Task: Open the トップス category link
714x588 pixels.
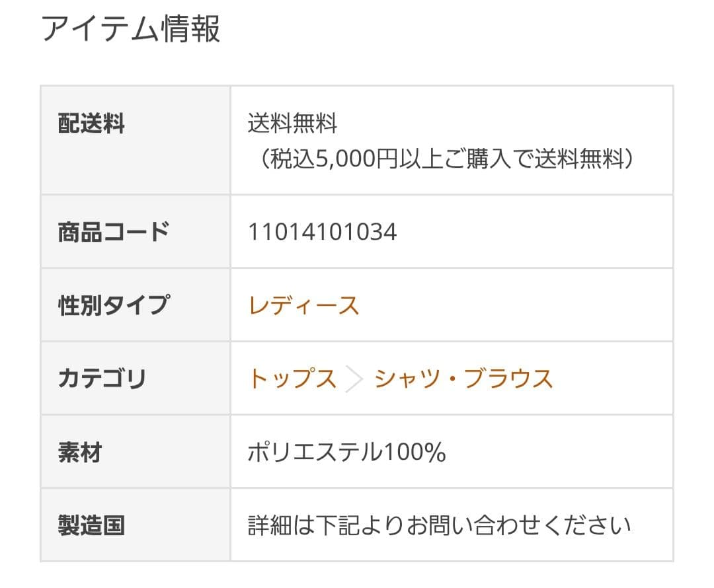Action: point(292,379)
